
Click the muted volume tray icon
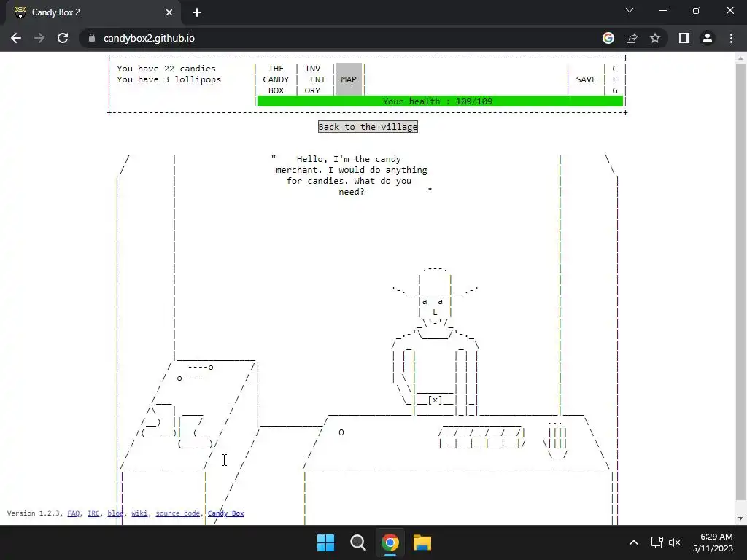pyautogui.click(x=674, y=542)
